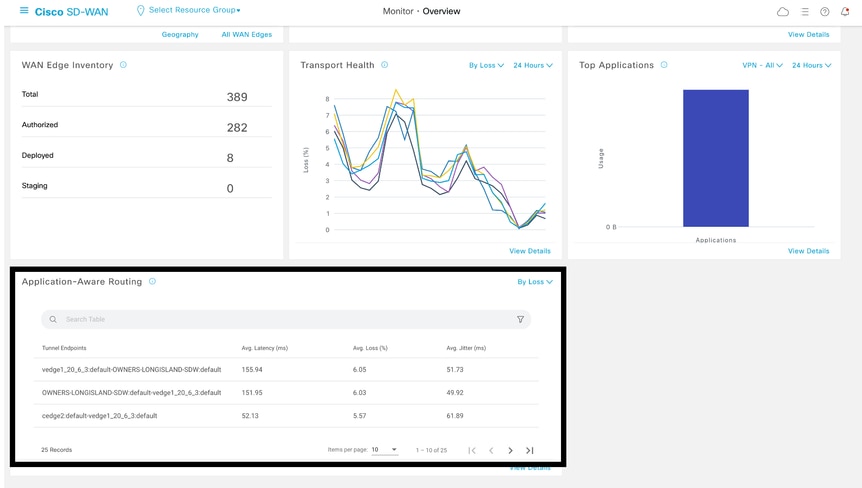This screenshot has height=488, width=862.
Task: Open the hamburger navigation menu
Action: [x=24, y=10]
